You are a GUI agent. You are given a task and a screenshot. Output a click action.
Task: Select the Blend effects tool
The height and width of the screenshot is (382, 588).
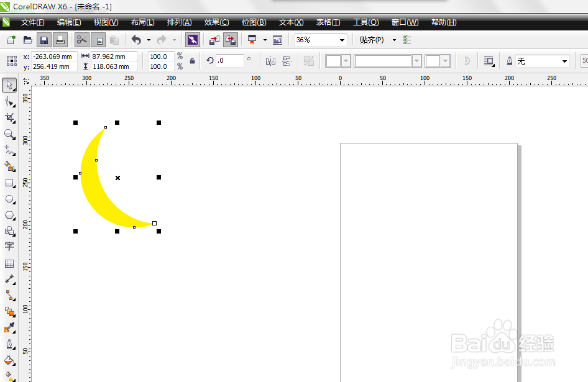pos(9,312)
